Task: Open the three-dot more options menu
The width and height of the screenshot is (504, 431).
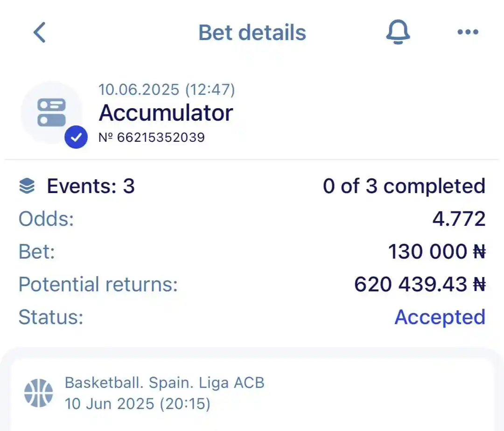Action: [468, 32]
